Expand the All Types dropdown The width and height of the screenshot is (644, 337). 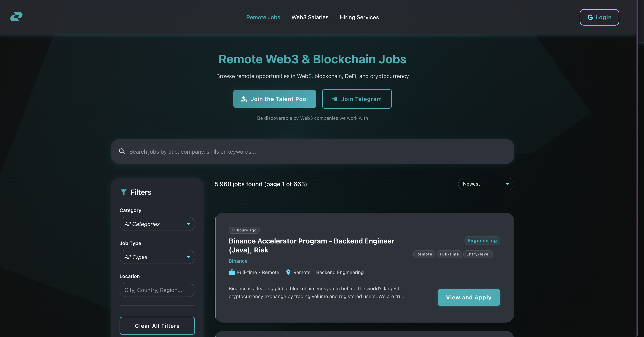tap(157, 257)
